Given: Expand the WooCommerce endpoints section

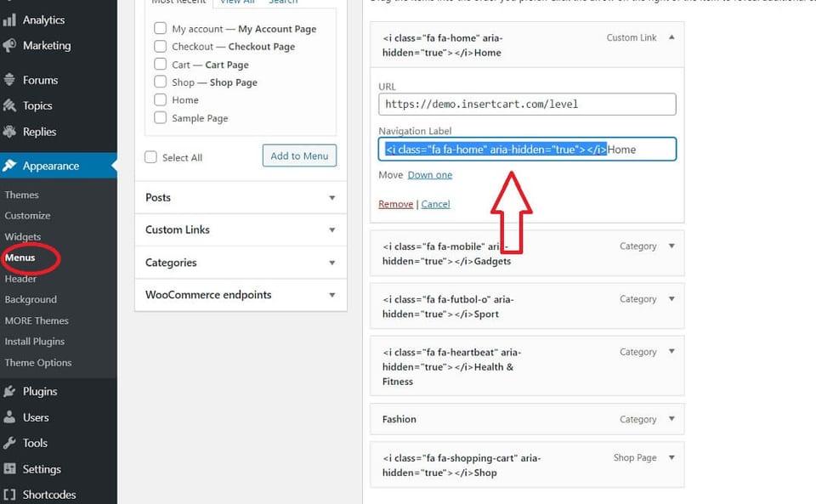Looking at the screenshot, I should [x=241, y=295].
